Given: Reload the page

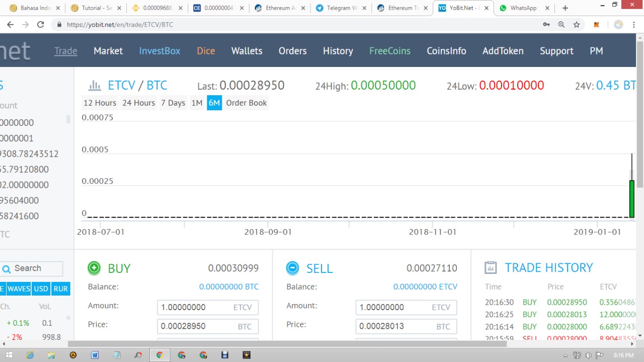Looking at the screenshot, I should [41, 24].
